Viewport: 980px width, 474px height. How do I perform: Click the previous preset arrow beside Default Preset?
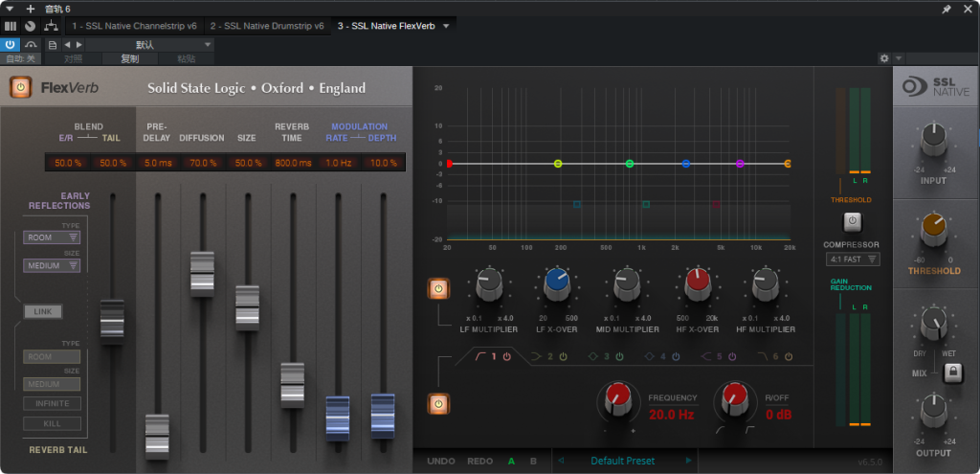[x=561, y=461]
